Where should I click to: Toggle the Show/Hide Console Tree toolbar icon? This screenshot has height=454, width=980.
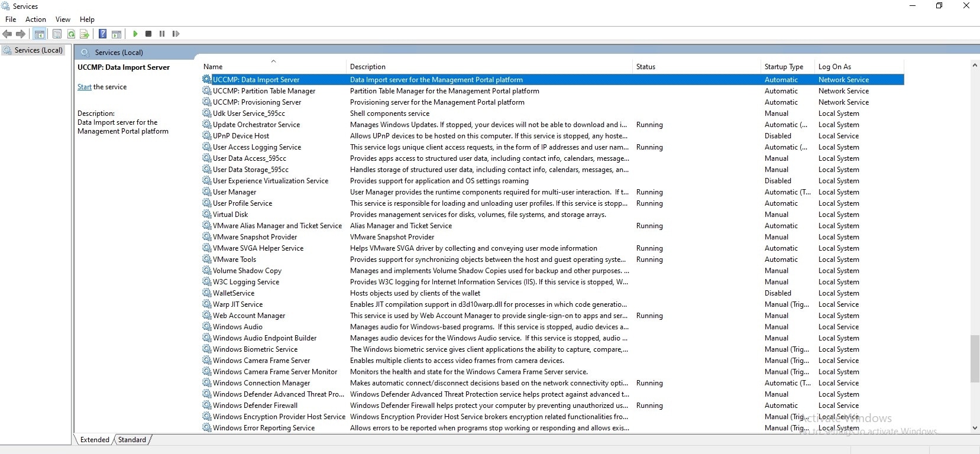40,34
